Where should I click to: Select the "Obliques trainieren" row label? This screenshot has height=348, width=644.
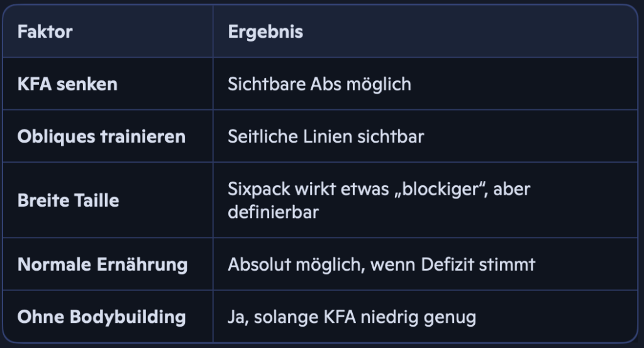click(x=101, y=136)
